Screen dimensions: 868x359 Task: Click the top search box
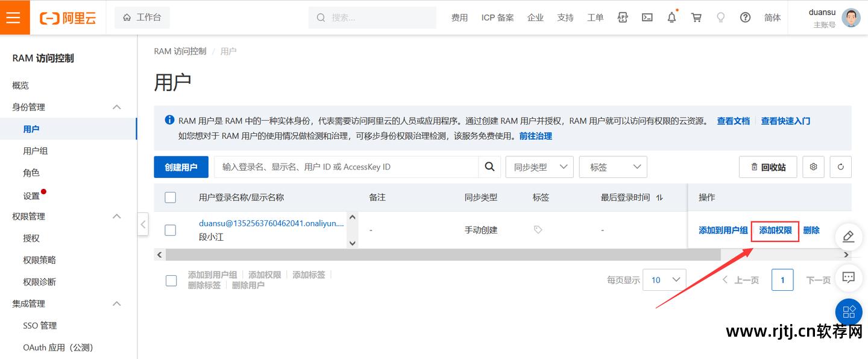pos(373,17)
